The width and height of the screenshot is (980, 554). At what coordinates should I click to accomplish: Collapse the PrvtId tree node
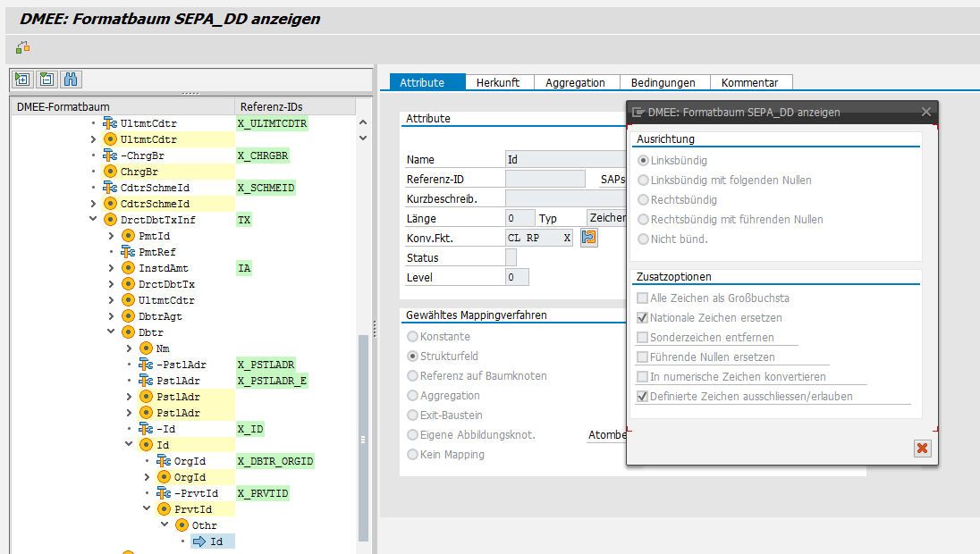click(x=148, y=509)
